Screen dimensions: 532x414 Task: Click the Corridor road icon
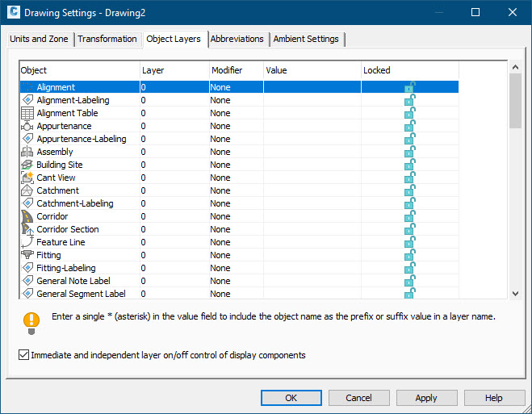tap(27, 216)
